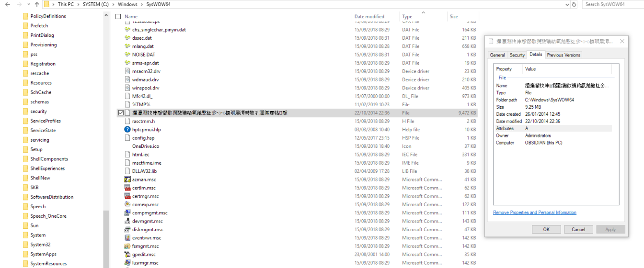Select the rasctrnm.h file row
Screen dimensions: 644x268
[x=297, y=121]
